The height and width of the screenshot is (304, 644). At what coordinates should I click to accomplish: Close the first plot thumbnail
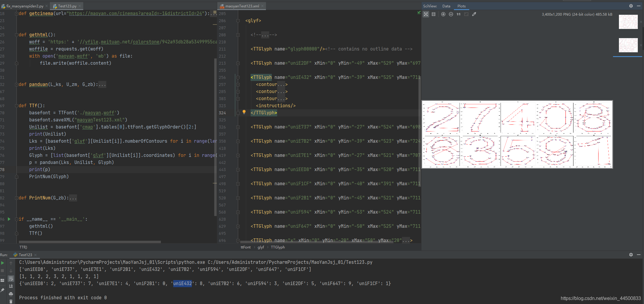click(641, 22)
